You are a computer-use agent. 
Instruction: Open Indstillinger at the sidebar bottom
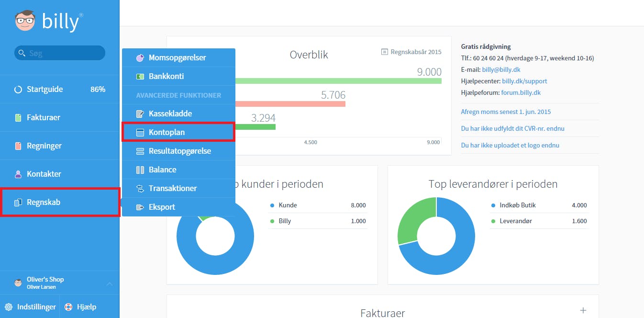(30, 307)
